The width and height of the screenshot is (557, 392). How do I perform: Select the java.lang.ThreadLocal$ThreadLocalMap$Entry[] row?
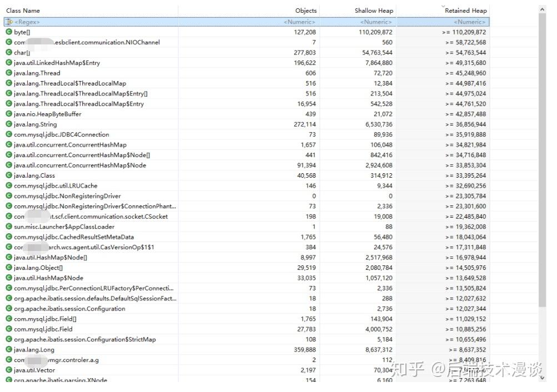pyautogui.click(x=247, y=93)
